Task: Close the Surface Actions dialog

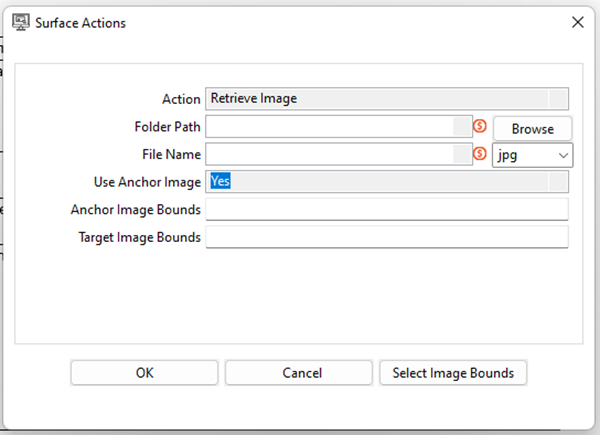Action: click(577, 21)
